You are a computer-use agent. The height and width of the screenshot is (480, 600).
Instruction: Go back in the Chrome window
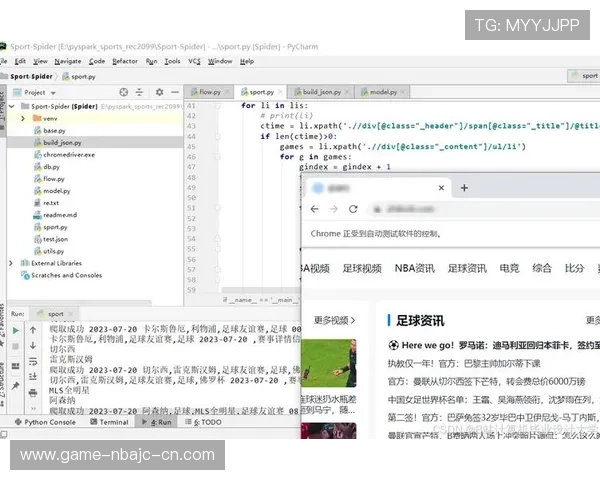tap(315, 209)
